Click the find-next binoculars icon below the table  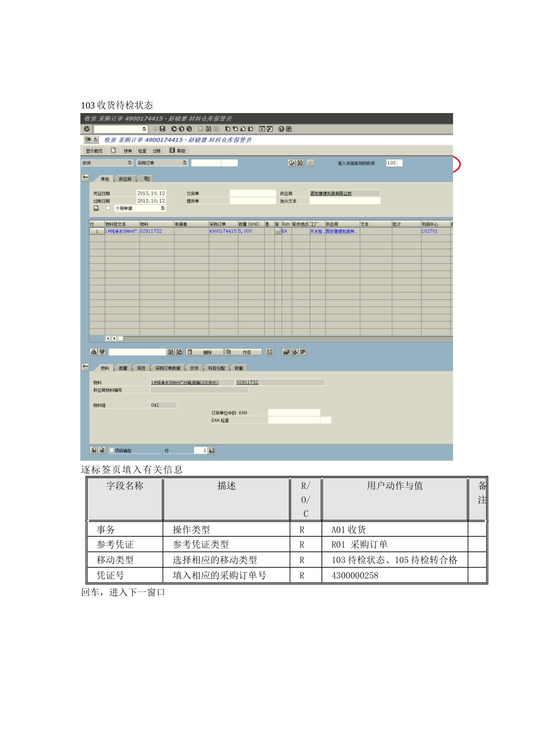tap(179, 352)
